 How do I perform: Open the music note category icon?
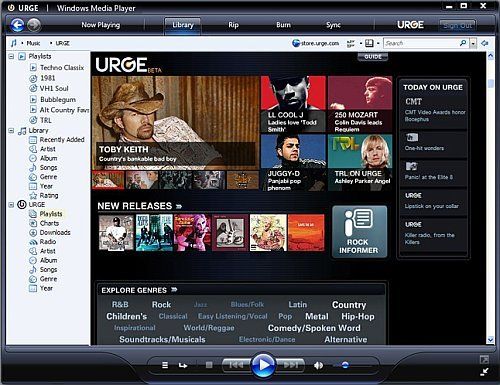tap(13, 43)
